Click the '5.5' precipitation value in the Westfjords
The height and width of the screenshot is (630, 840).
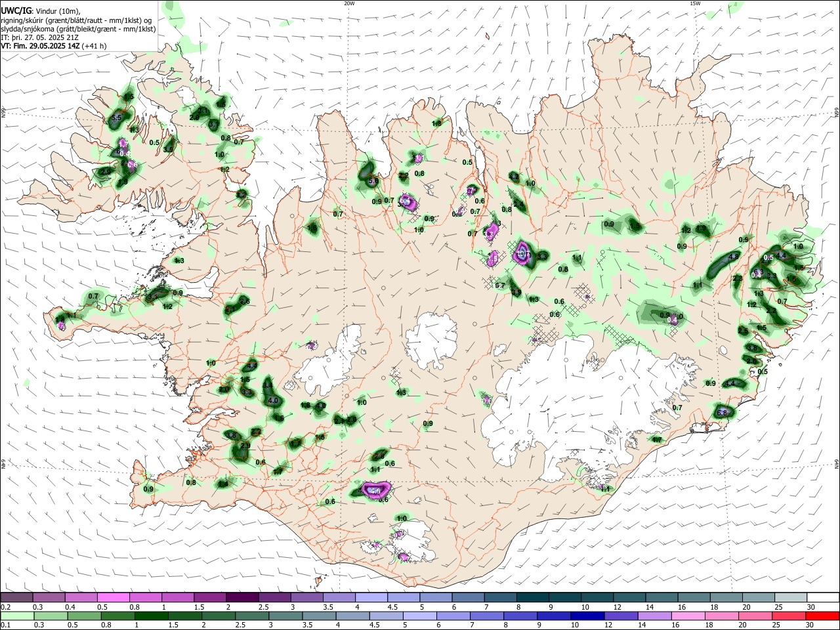(x=117, y=118)
